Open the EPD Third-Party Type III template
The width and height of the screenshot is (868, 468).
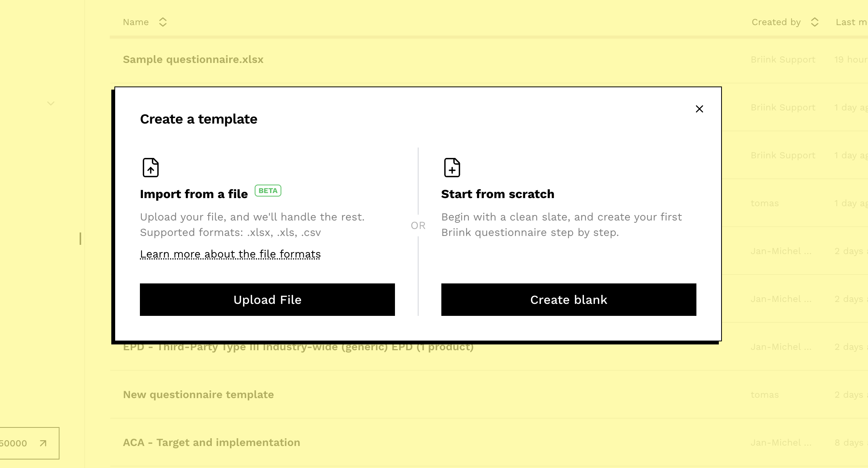click(298, 346)
